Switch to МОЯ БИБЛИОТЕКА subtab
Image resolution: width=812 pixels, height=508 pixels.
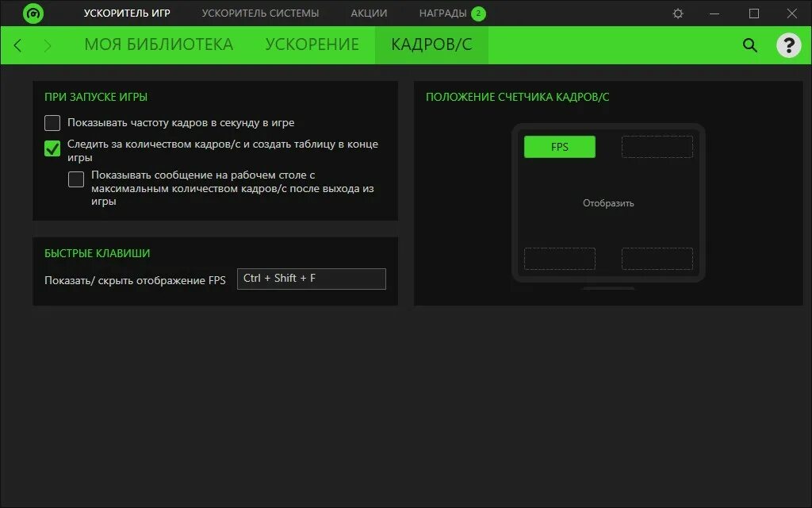point(159,44)
